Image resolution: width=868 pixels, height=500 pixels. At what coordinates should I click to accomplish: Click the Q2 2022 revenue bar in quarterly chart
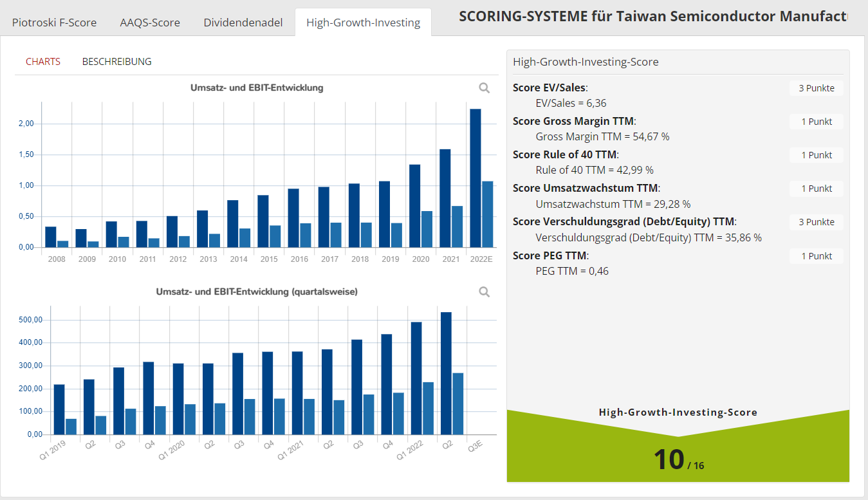[x=445, y=373]
